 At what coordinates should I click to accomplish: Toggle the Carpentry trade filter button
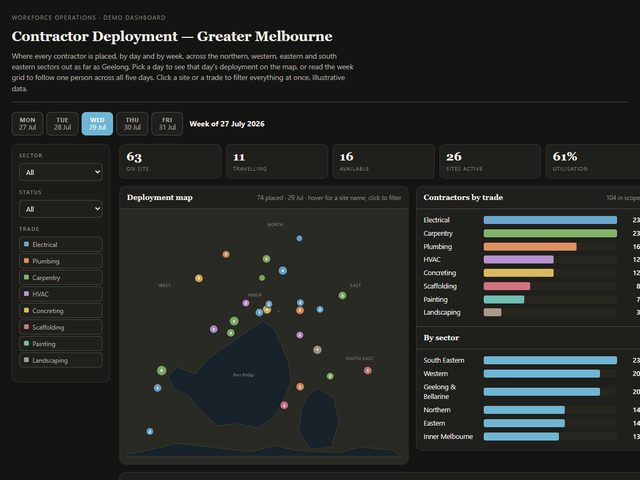click(x=61, y=278)
